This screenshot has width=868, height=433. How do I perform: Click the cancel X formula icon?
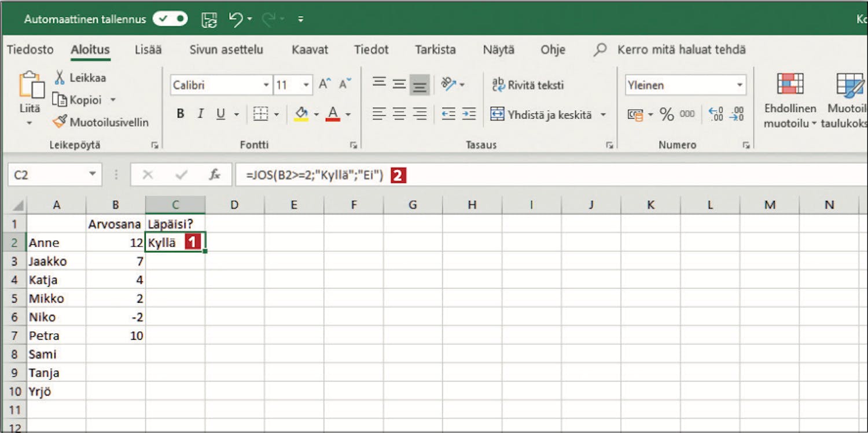[x=148, y=175]
